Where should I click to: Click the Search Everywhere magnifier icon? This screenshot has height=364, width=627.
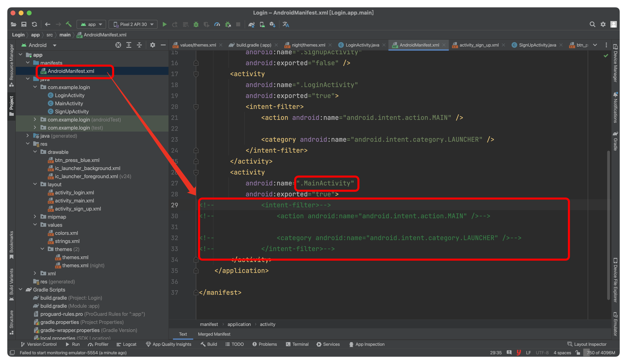[592, 24]
